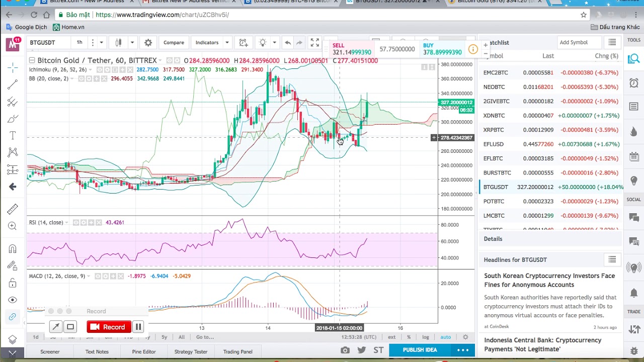Open the notifications bell icon
This screenshot has height=362, width=644.
pyautogui.click(x=634, y=293)
